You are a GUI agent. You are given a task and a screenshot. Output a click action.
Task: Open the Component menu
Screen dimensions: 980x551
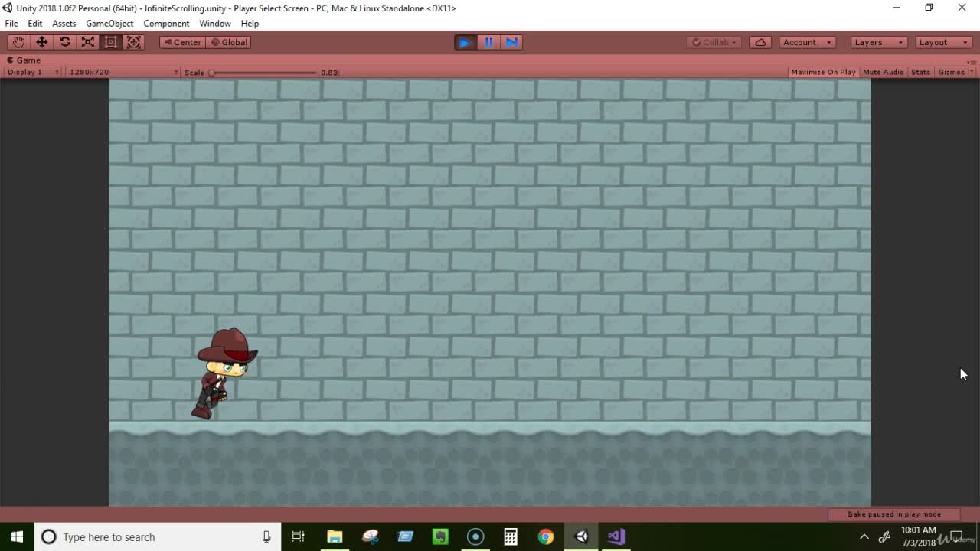coord(166,24)
